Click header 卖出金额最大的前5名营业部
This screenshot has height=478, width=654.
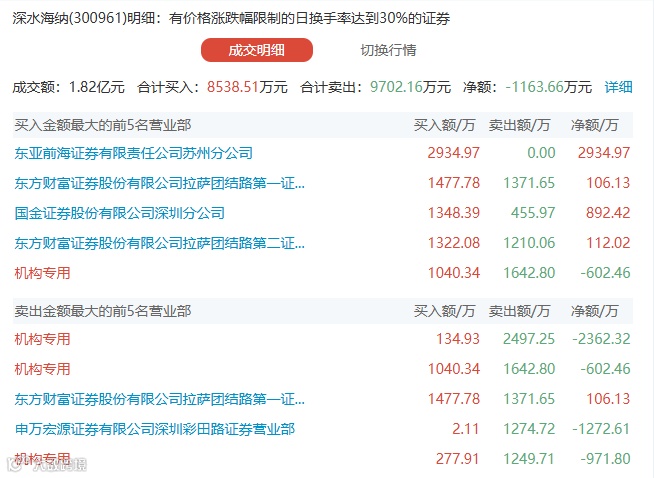tap(103, 311)
